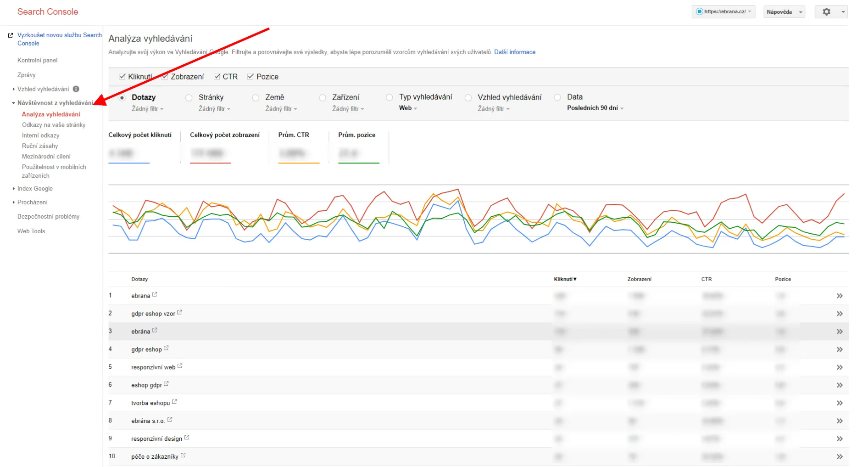Toggle the Kliknutí checkbox
This screenshot has height=467, width=868.
pos(122,77)
